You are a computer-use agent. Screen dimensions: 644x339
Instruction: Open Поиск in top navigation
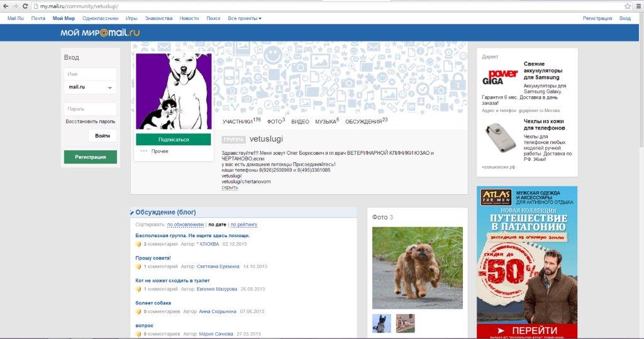[x=213, y=18]
